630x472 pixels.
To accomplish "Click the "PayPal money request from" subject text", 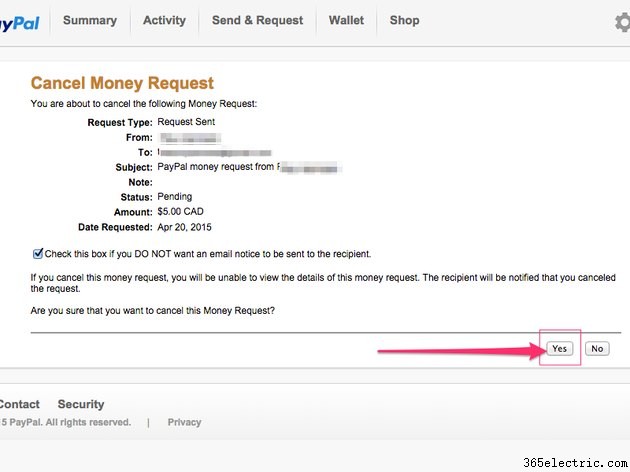I will (x=216, y=167).
